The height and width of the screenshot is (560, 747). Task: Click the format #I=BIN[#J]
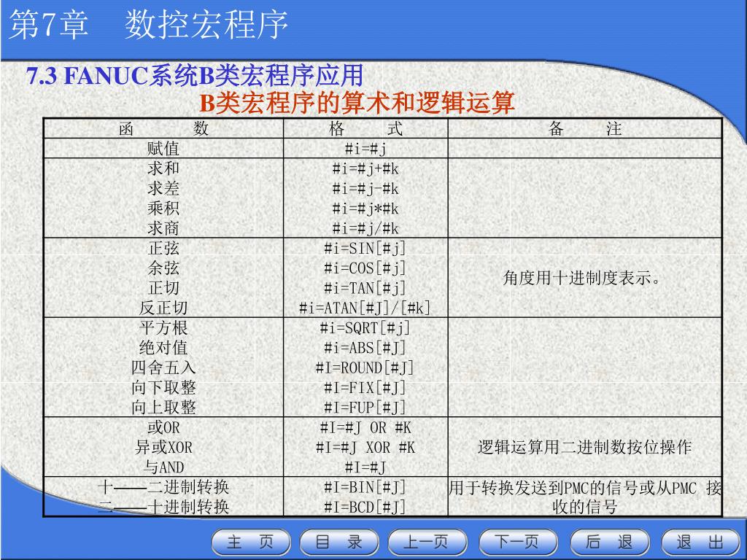point(365,488)
